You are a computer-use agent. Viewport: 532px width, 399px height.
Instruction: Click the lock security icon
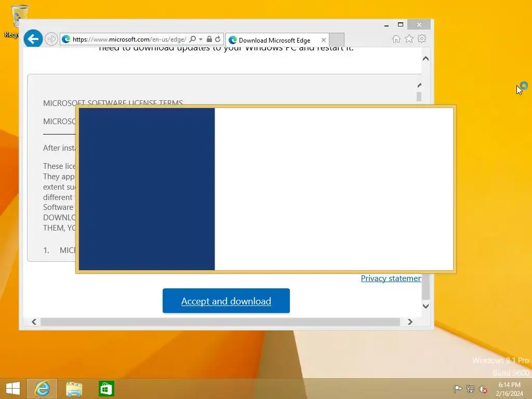coord(209,39)
